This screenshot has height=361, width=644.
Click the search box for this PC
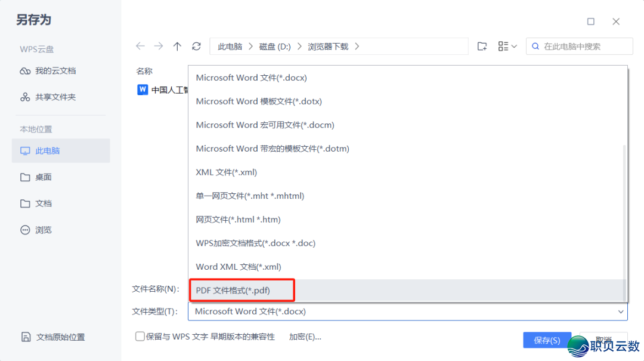pos(579,47)
